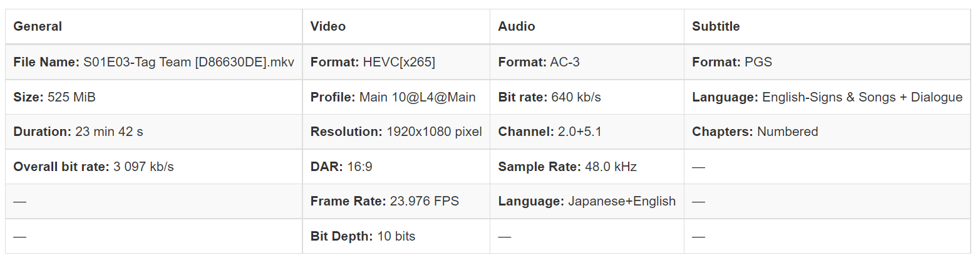
Task: Click the audio Language Japanese+English cell
Action: (587, 201)
